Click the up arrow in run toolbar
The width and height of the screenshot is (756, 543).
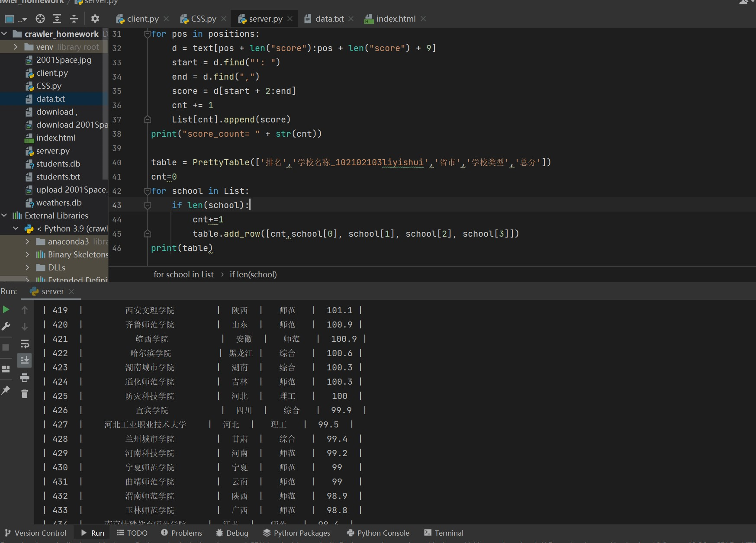[x=25, y=310]
